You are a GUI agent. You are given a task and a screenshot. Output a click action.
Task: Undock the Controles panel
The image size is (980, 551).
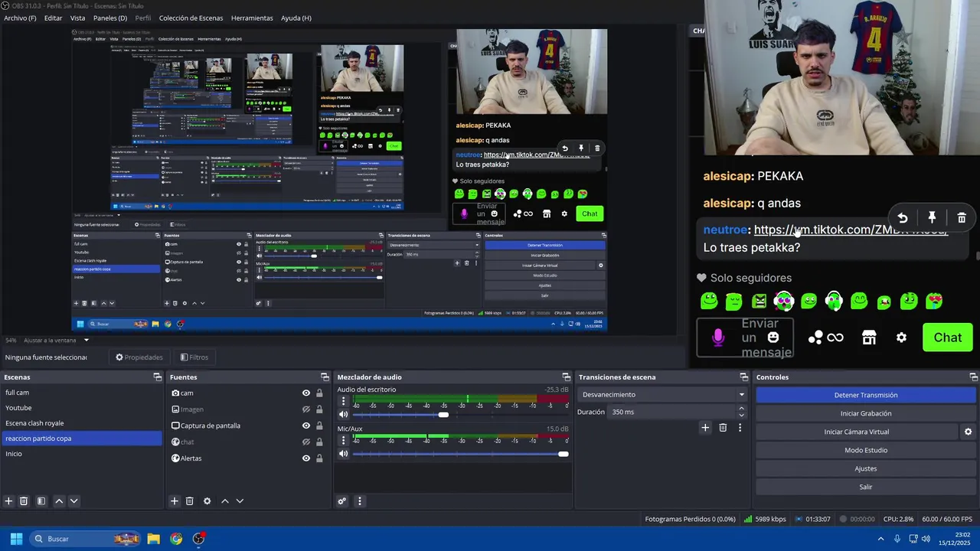[973, 377]
